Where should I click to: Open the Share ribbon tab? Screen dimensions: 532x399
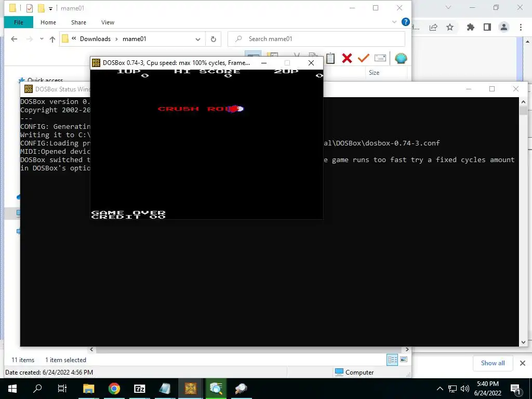[78, 22]
